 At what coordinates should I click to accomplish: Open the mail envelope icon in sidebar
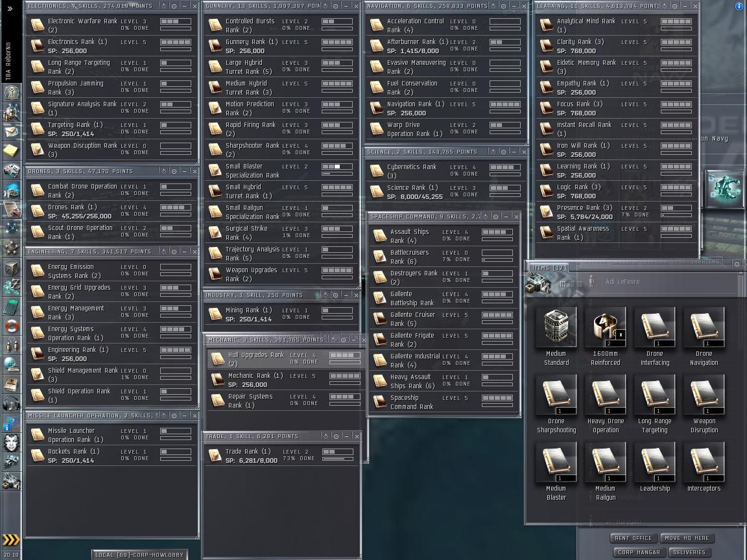(11, 132)
